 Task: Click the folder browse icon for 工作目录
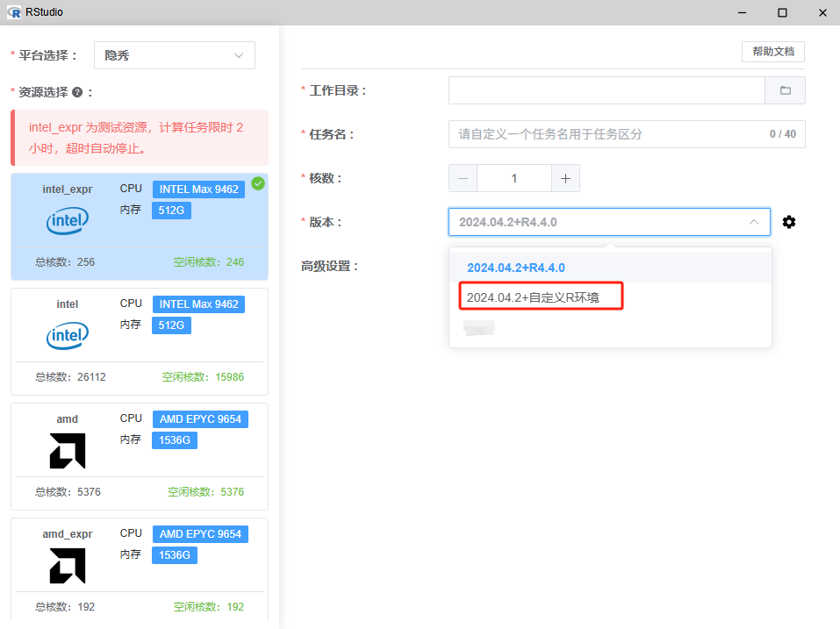786,90
